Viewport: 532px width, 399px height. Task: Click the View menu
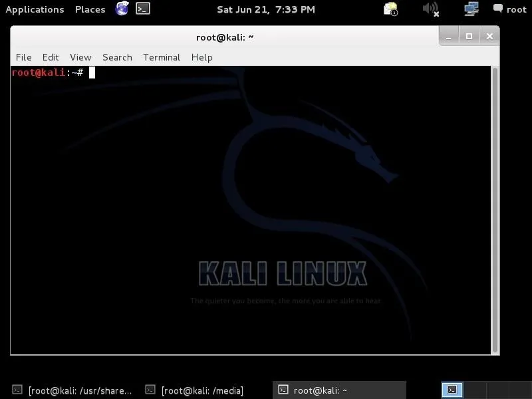[80, 57]
